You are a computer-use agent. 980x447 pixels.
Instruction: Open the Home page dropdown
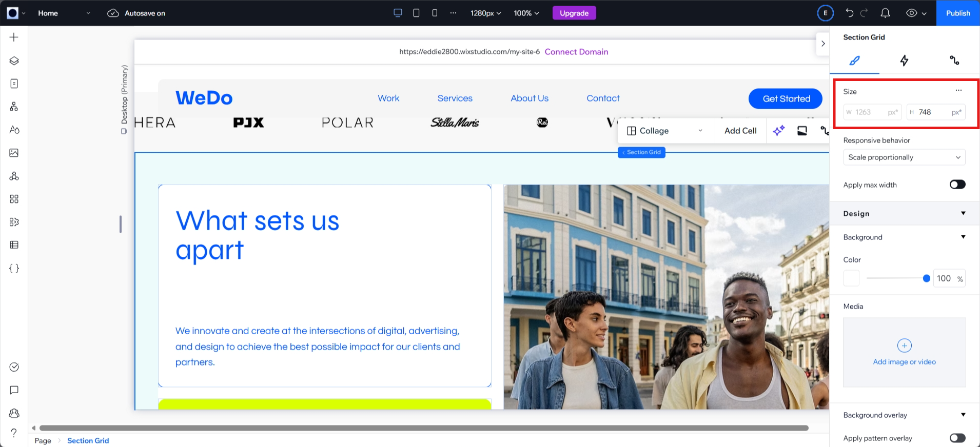(x=64, y=13)
